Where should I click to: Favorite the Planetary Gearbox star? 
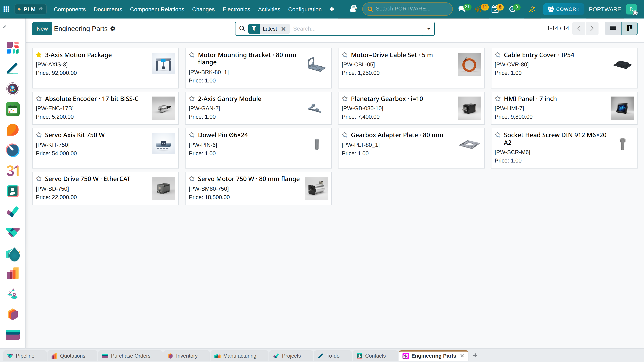pyautogui.click(x=345, y=99)
